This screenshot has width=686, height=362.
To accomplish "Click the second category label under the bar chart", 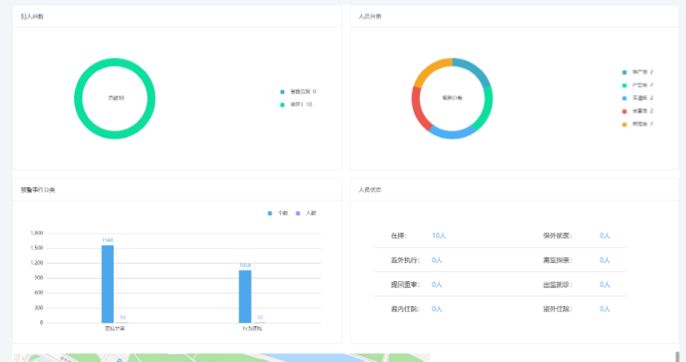I will 252,328.
